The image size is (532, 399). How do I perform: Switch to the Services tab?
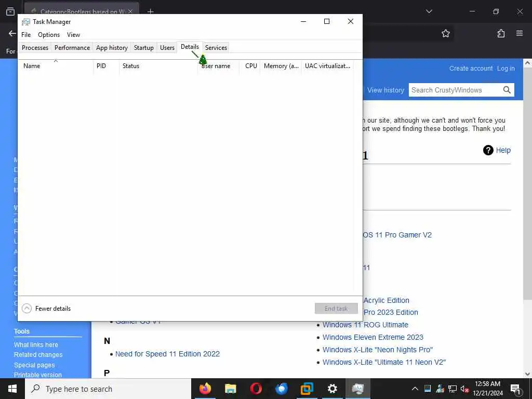(x=216, y=47)
